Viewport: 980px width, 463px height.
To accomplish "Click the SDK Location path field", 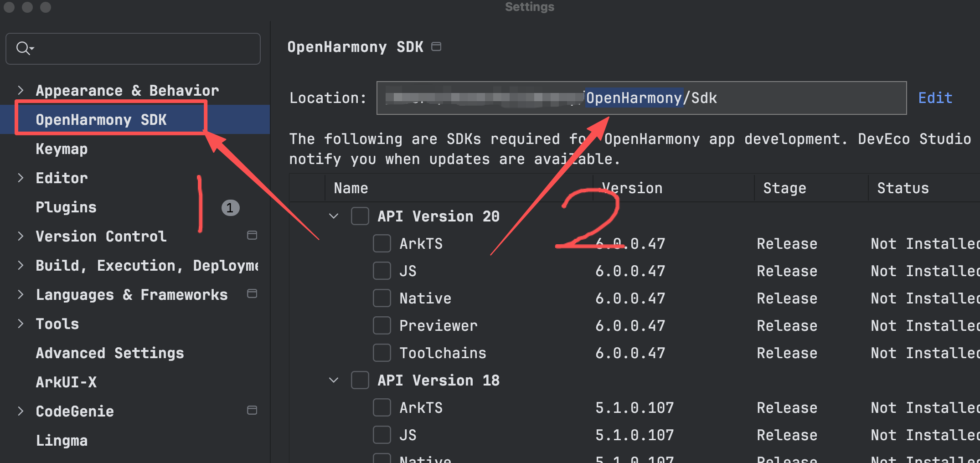I will [x=641, y=98].
